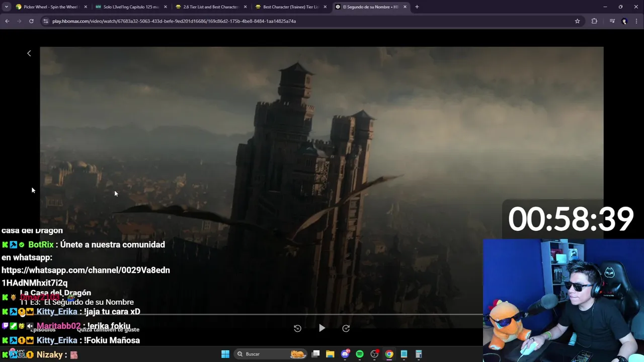Viewport: 644px width, 362px height.
Task: Open Calculator from the taskbar
Action: click(x=418, y=354)
